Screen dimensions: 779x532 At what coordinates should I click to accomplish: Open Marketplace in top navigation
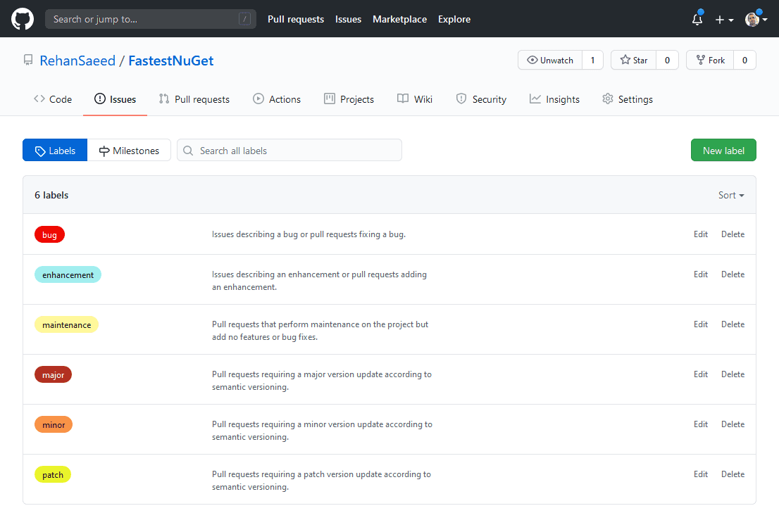(399, 19)
